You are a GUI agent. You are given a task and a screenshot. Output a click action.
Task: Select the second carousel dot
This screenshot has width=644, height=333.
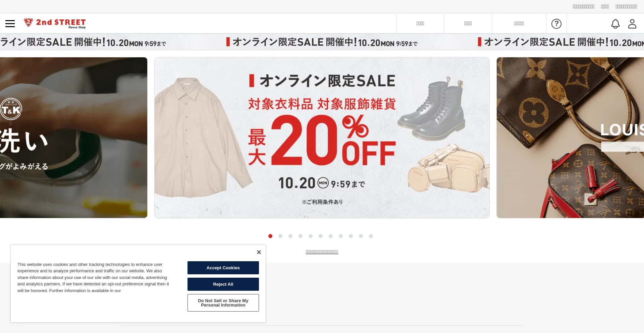click(x=280, y=236)
